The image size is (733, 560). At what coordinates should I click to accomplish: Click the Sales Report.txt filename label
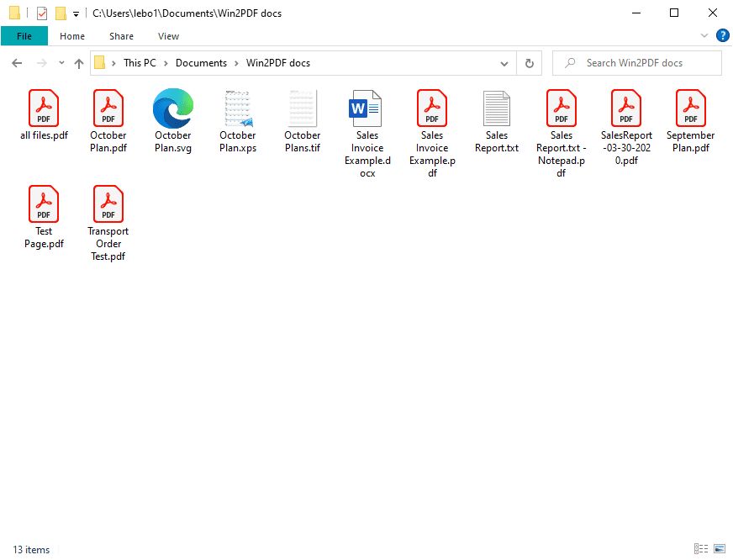tap(497, 141)
